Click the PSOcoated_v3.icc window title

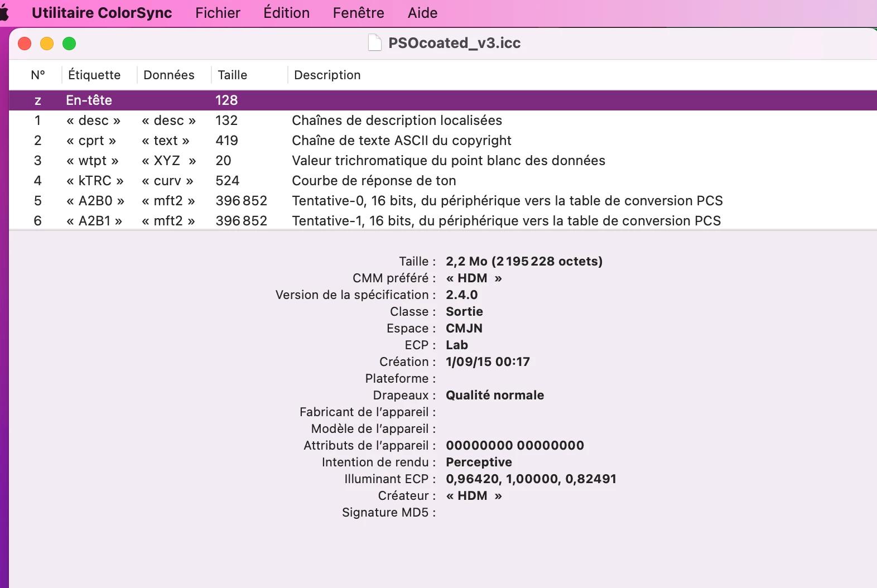tap(455, 43)
